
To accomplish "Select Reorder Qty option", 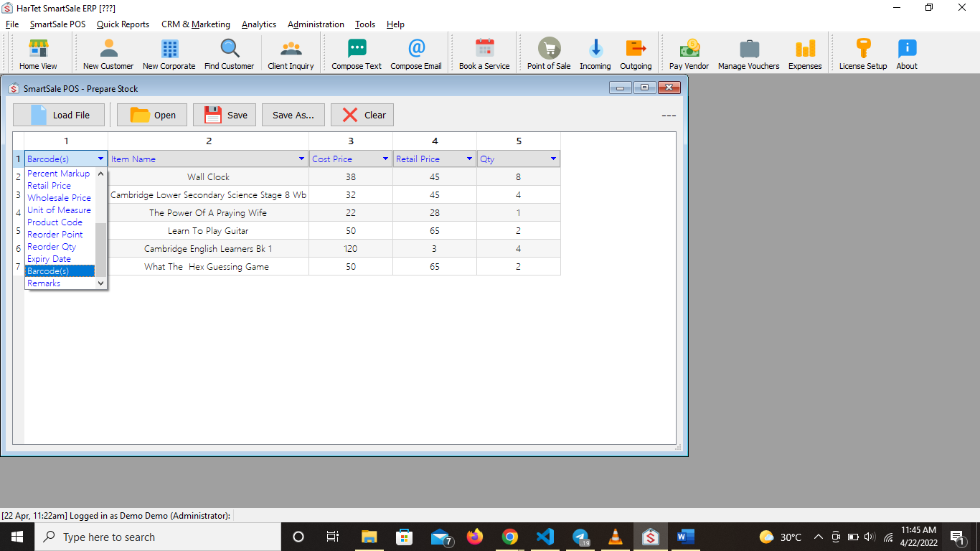I will click(x=60, y=246).
